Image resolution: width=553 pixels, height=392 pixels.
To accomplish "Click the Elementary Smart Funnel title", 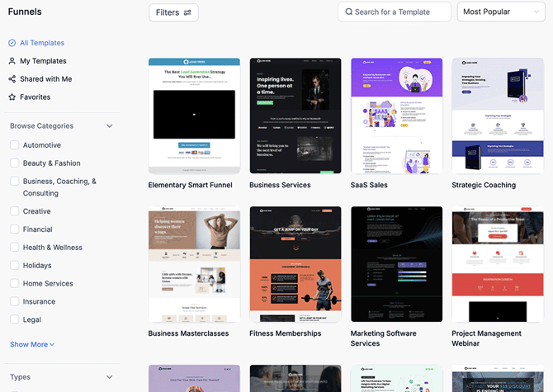I will tap(190, 185).
